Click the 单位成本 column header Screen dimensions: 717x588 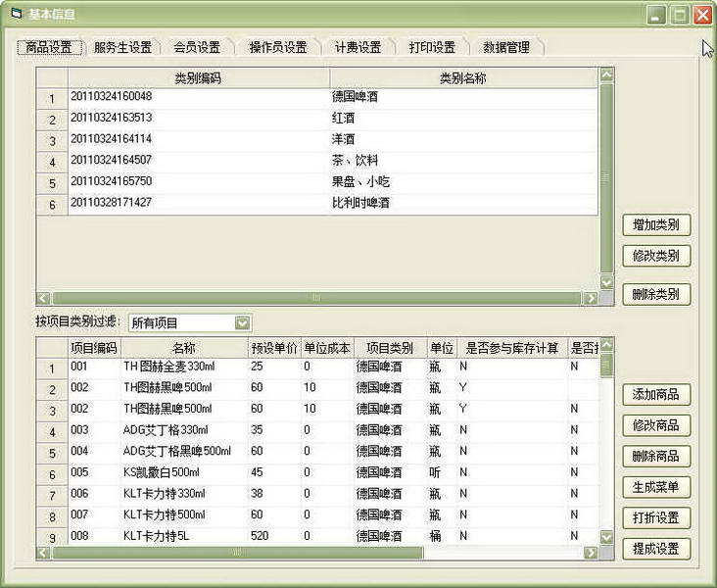click(x=327, y=348)
